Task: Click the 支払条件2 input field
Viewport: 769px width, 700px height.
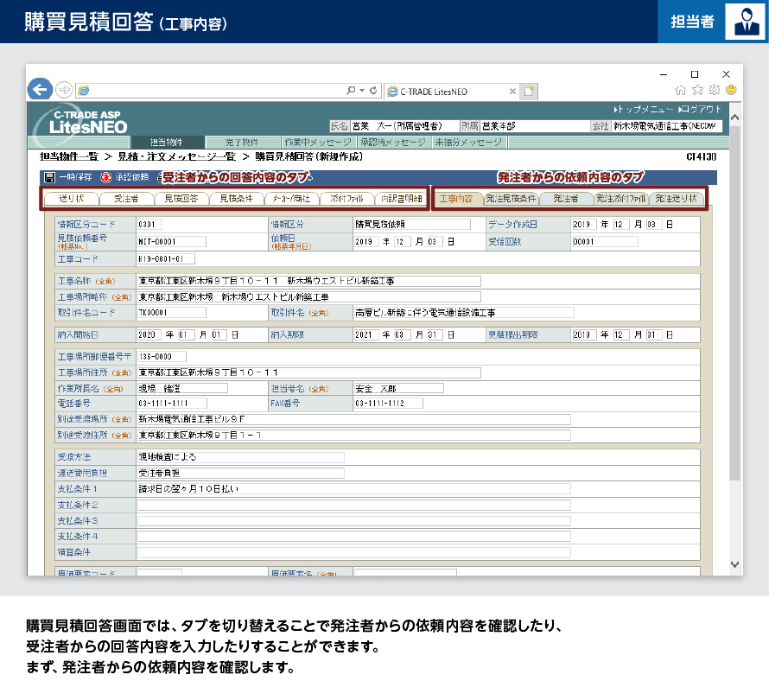Action: 353,505
